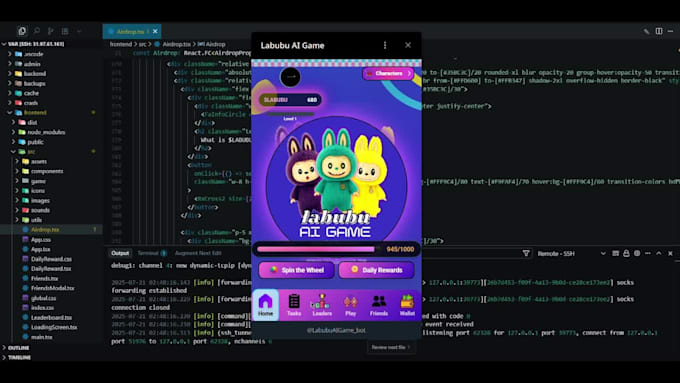The image size is (680, 383).
Task: Click the Spin the Wheel button
Action: click(297, 270)
